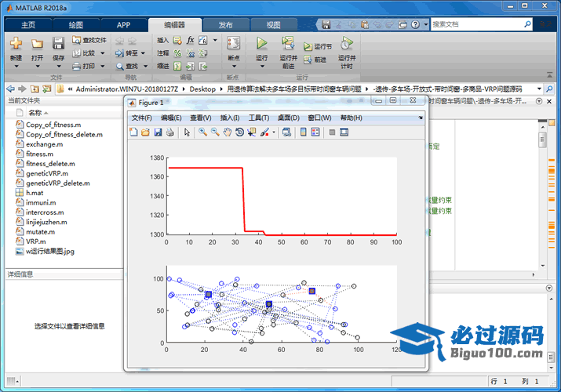Switch to the View (视图) tab
Image resolution: width=561 pixels, height=392 pixels.
point(273,25)
